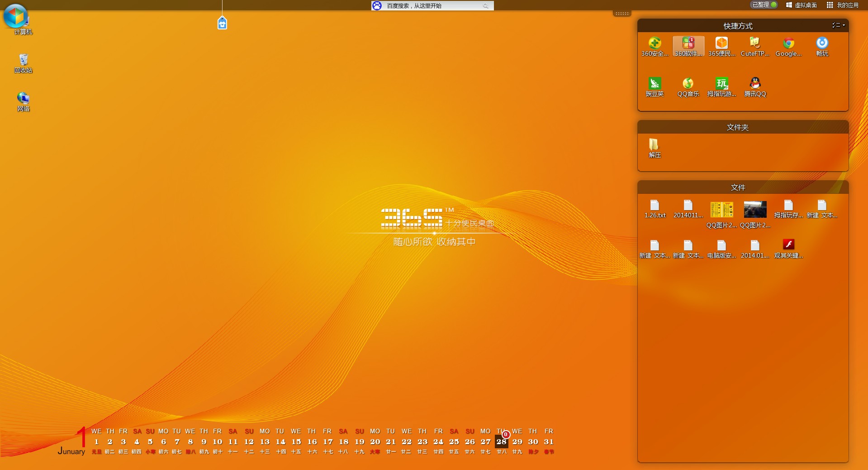The width and height of the screenshot is (868, 470).
Task: Select calendar date 8 腊八
Action: [x=190, y=441]
